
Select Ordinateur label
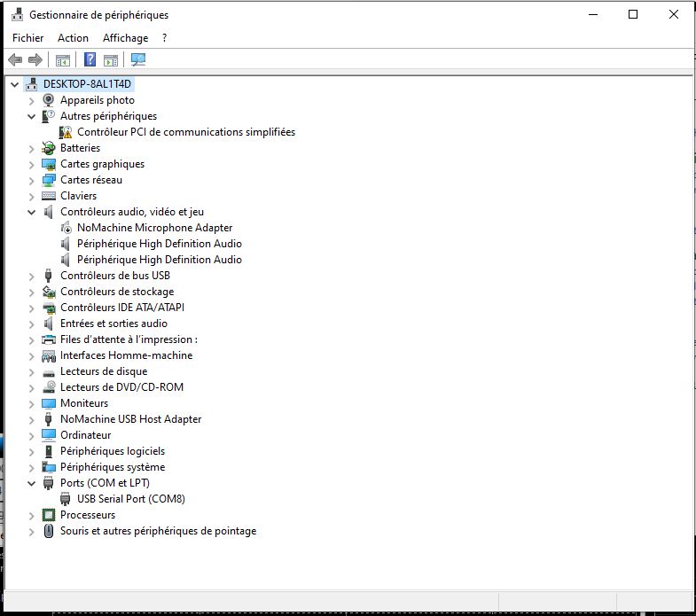(x=86, y=435)
